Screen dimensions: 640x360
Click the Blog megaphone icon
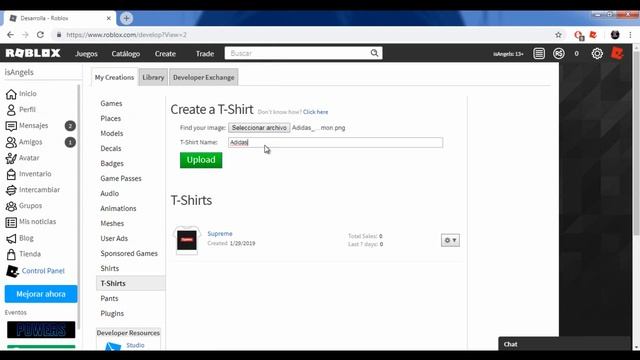[x=11, y=238]
